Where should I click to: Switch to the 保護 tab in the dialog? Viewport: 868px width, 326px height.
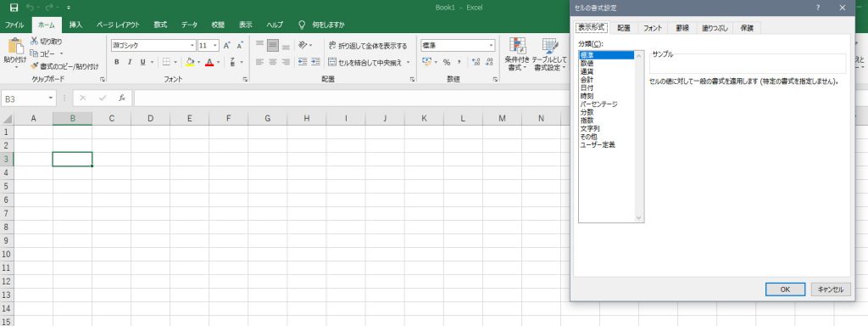(x=747, y=28)
